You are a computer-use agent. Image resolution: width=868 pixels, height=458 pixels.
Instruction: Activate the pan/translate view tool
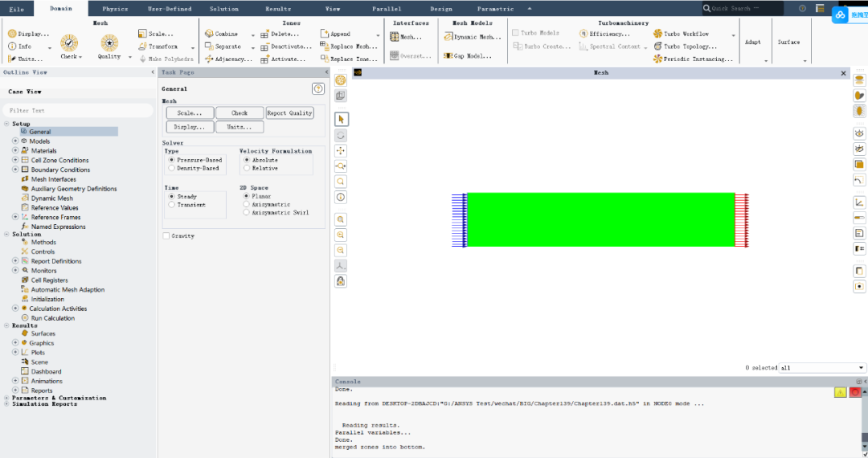[x=341, y=150]
